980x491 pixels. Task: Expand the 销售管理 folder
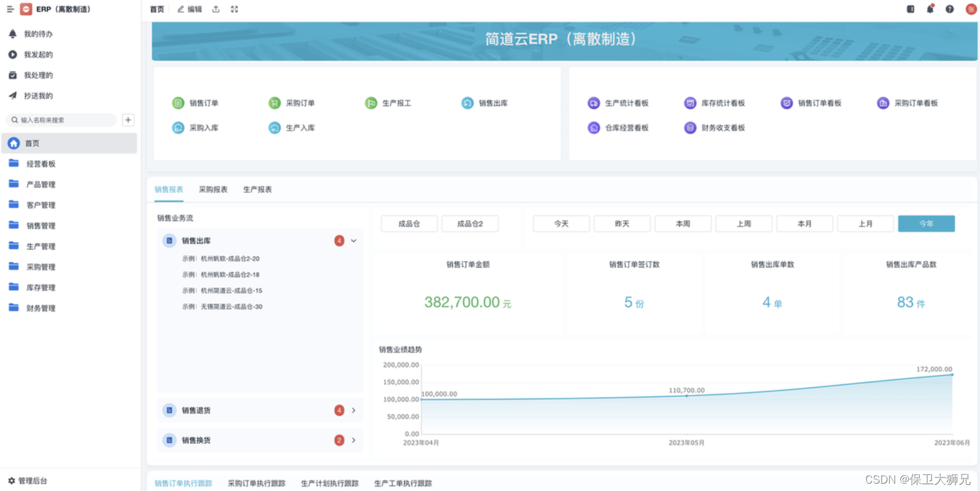(69, 225)
